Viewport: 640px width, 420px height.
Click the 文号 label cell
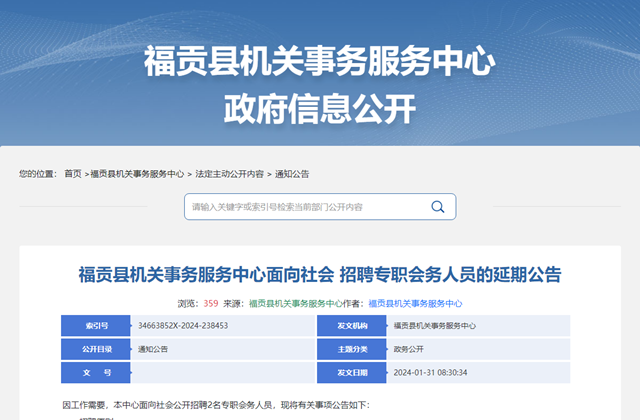point(96,372)
